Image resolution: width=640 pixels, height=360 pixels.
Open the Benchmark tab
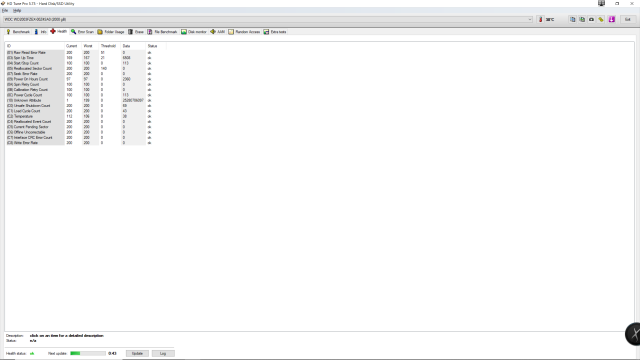click(x=18, y=32)
